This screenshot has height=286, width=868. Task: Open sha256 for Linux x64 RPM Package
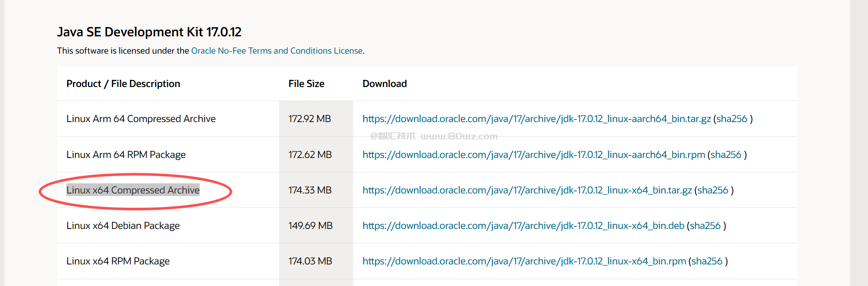(707, 261)
